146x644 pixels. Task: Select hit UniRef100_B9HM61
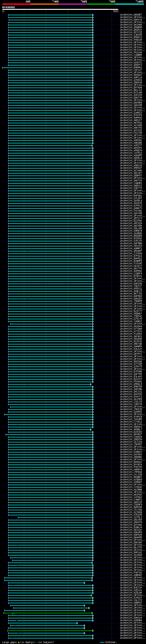[131, 67]
